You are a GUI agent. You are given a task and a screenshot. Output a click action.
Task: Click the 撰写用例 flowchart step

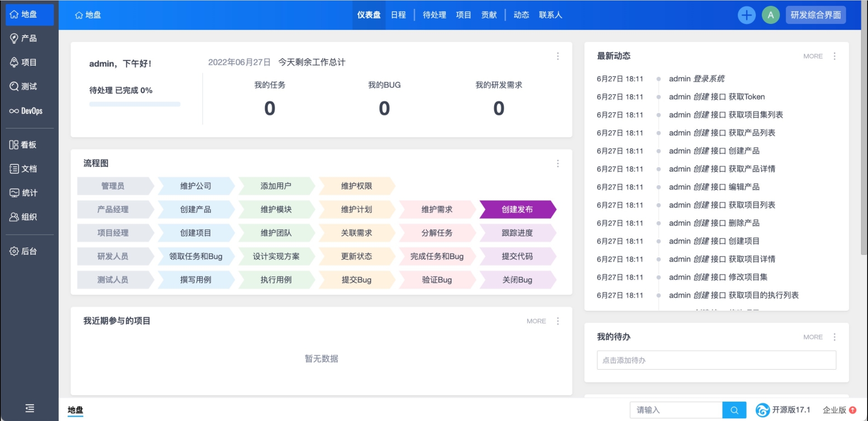tap(196, 280)
